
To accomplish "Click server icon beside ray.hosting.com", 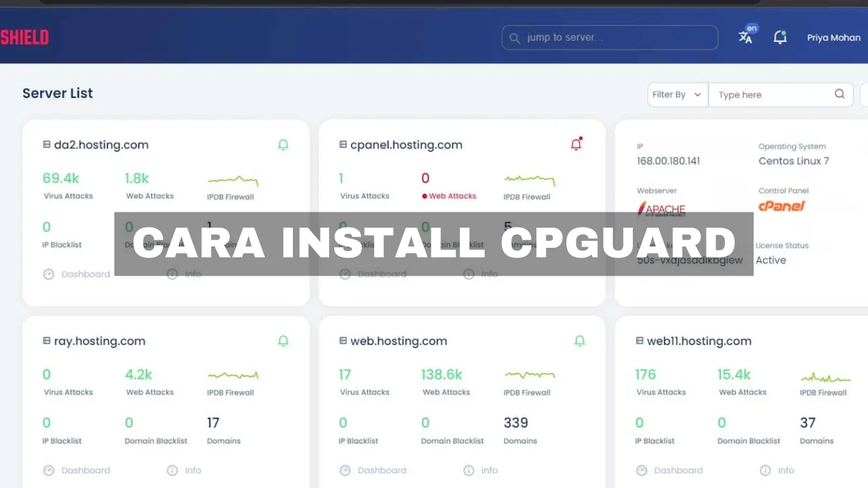I will coord(46,341).
